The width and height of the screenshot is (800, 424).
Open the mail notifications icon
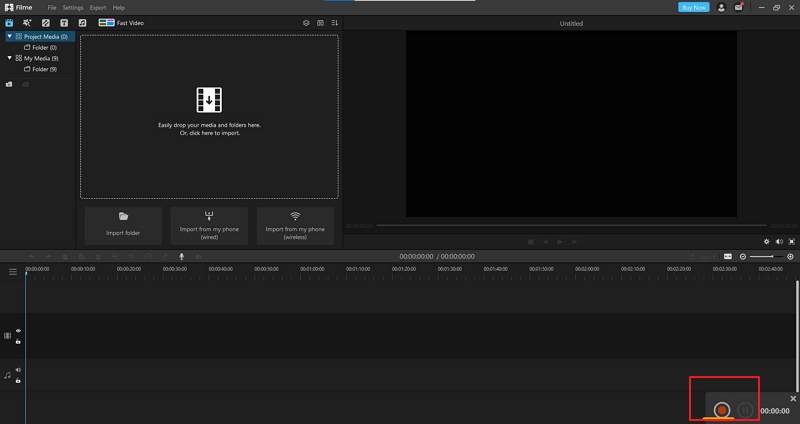[x=739, y=8]
